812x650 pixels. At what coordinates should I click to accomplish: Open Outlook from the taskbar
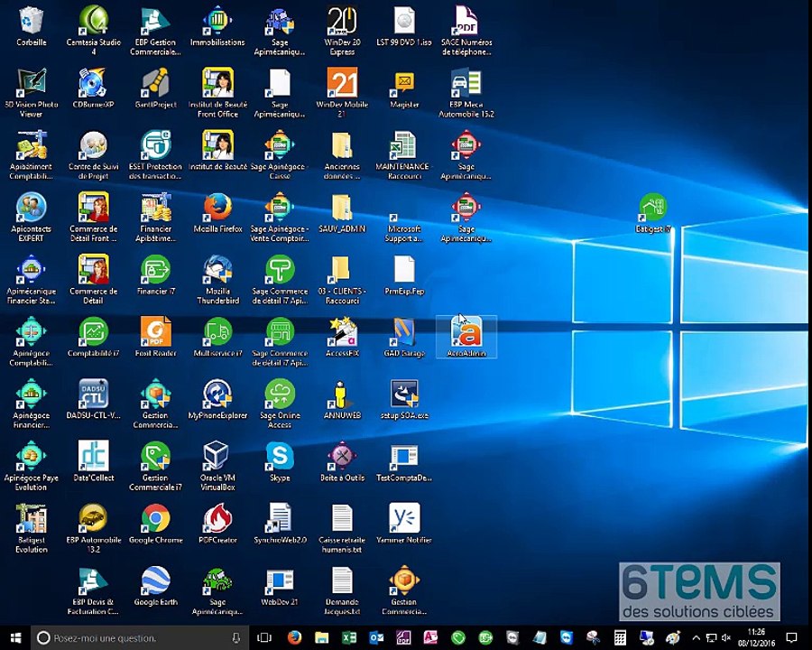(x=376, y=637)
